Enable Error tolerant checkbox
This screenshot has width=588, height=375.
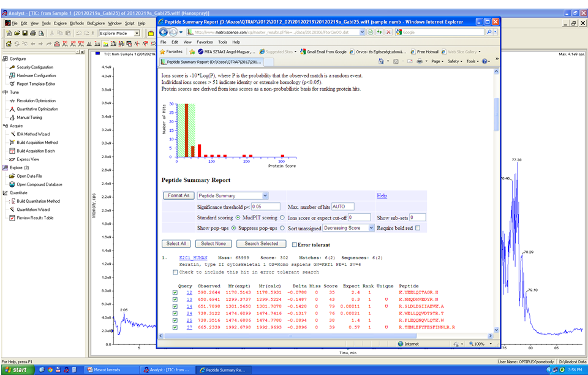(x=295, y=244)
